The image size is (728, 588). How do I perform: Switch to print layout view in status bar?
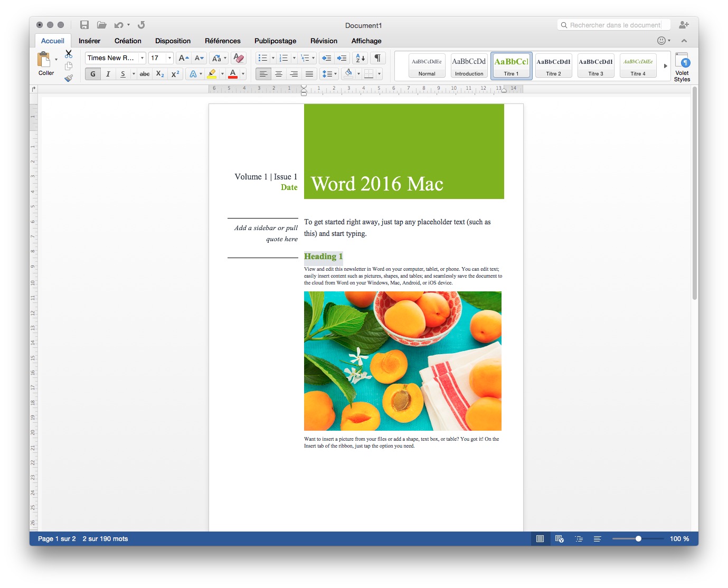540,539
